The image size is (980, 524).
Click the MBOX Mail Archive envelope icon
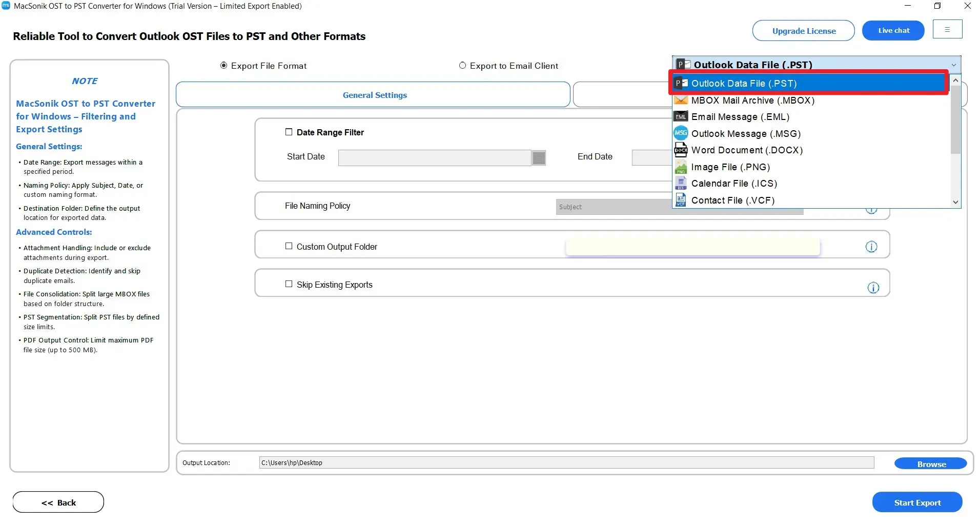(681, 100)
